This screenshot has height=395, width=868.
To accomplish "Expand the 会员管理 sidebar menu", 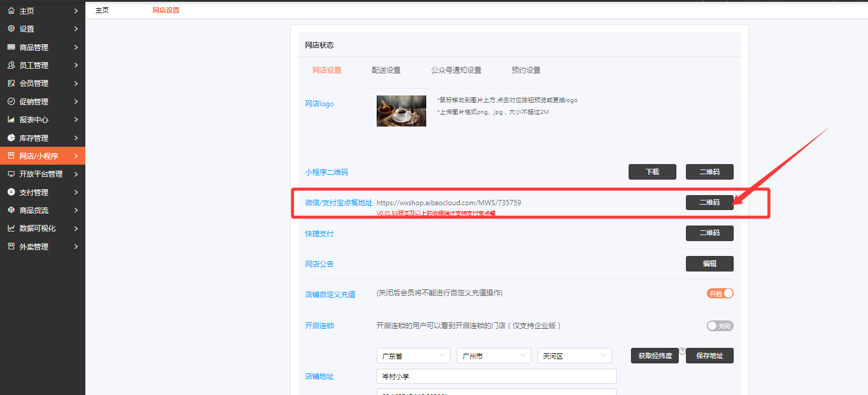I will 42,84.
